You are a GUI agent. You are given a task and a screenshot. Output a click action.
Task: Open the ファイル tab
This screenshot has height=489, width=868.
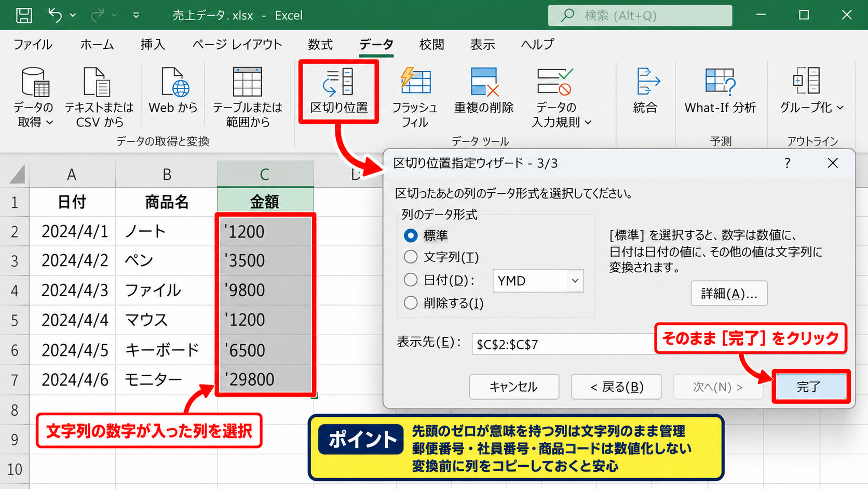pos(33,45)
